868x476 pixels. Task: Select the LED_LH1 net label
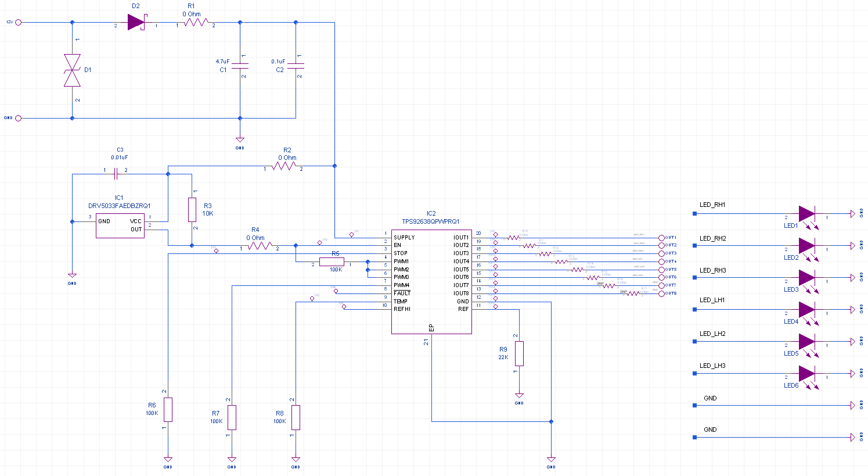pyautogui.click(x=712, y=300)
